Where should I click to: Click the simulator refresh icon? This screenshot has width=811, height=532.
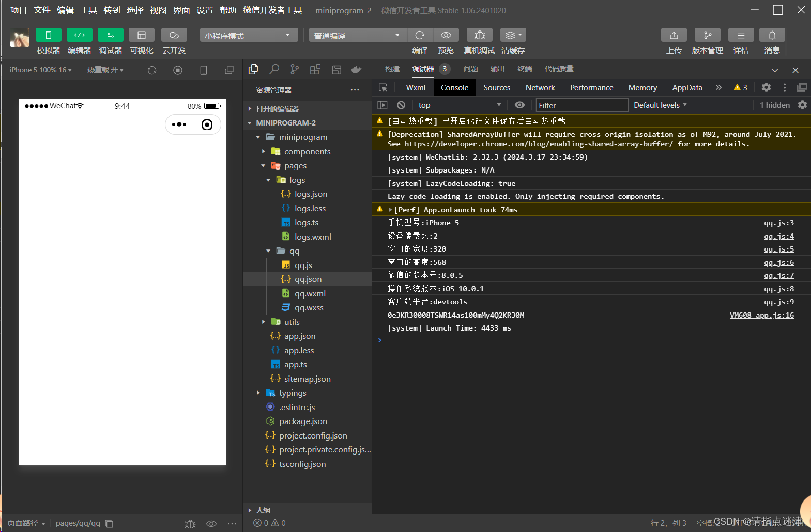(x=152, y=70)
